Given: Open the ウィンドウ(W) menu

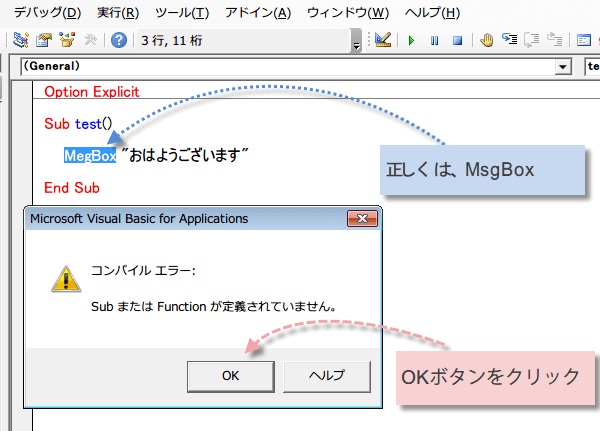Looking at the screenshot, I should pyautogui.click(x=348, y=13).
